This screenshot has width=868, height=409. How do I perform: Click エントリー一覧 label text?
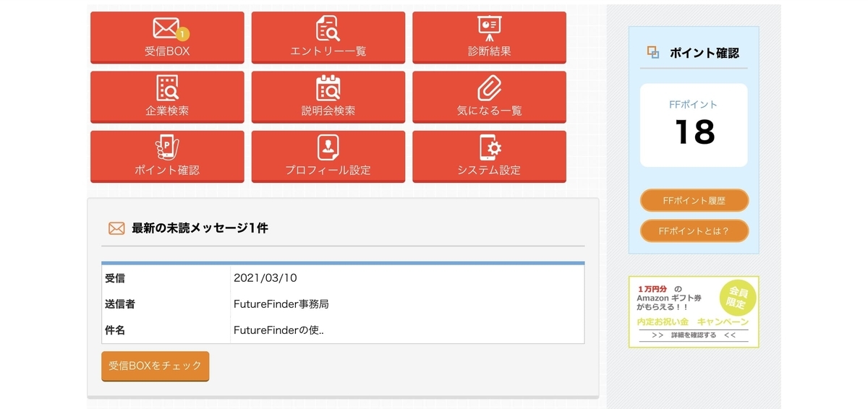pos(328,51)
